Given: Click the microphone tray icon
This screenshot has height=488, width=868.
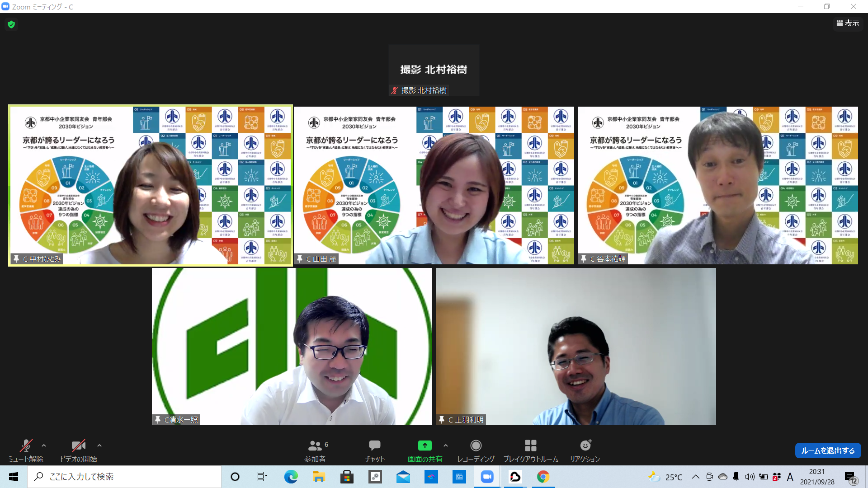Looking at the screenshot, I should pos(736,477).
